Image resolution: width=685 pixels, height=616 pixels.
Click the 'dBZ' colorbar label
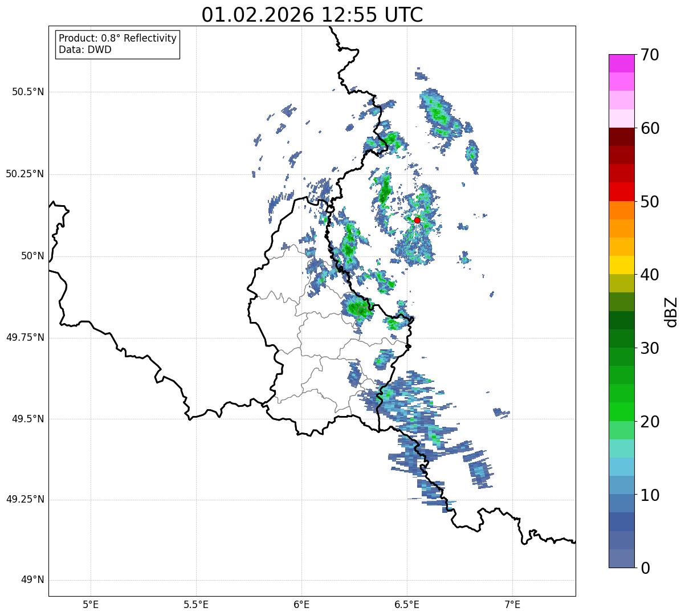671,312
